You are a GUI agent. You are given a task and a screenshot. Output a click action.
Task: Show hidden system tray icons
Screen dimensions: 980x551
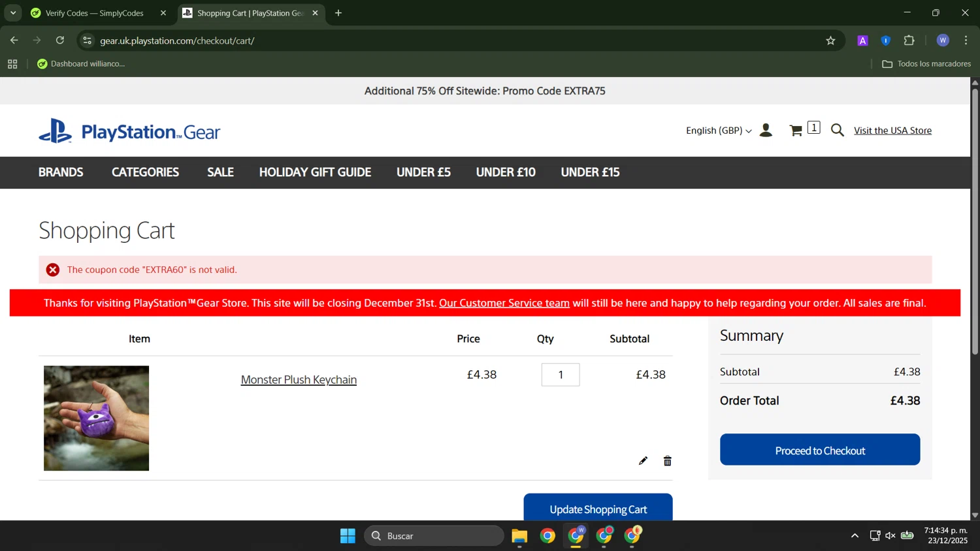tap(855, 536)
